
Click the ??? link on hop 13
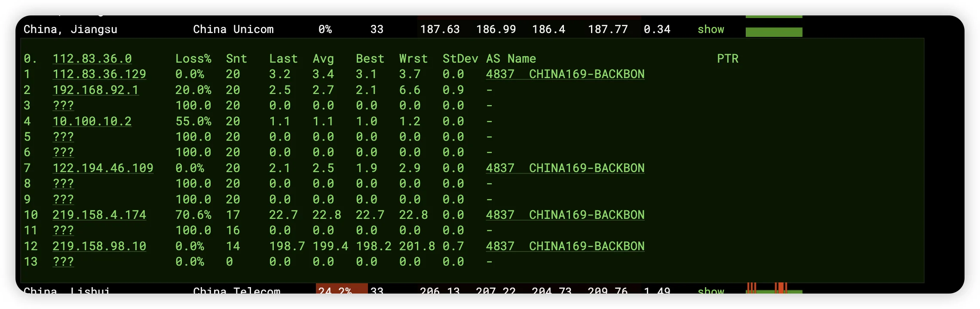(63, 262)
